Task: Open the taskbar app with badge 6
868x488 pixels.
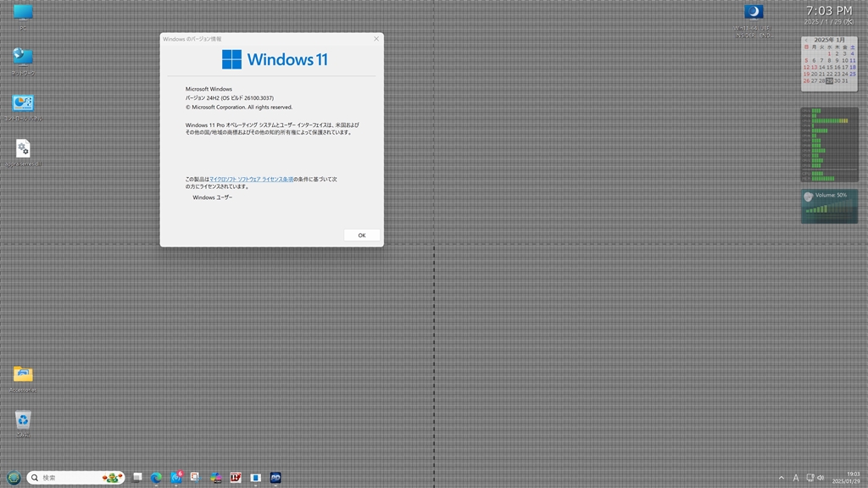Action: tap(176, 478)
